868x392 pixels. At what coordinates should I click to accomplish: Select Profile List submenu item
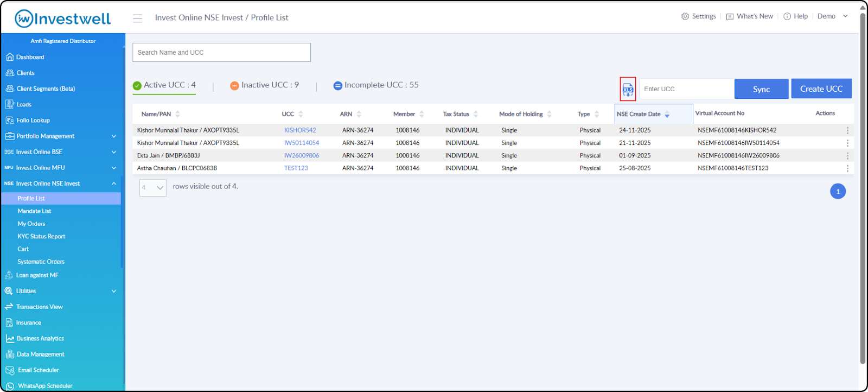(61, 199)
